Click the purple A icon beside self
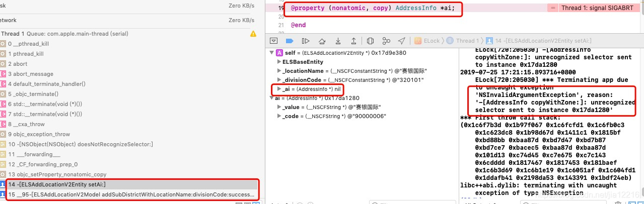The height and width of the screenshot is (204, 644). click(279, 52)
